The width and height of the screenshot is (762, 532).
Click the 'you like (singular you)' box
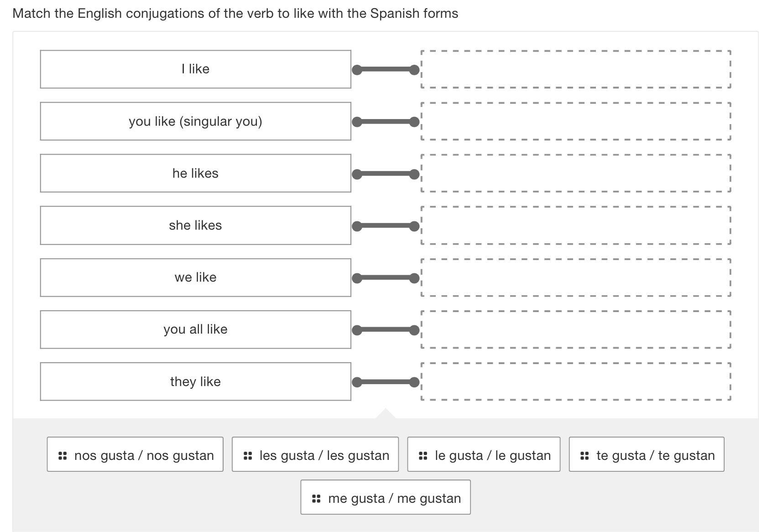[x=195, y=121]
